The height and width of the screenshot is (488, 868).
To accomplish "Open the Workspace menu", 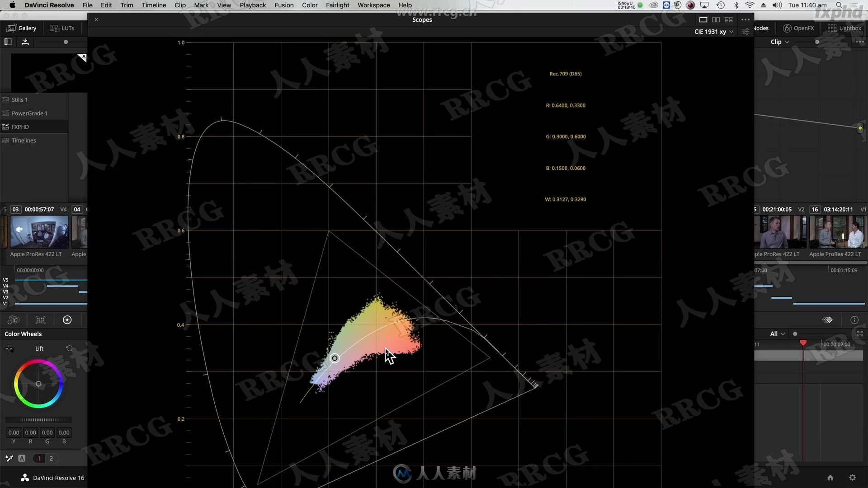I will point(374,5).
